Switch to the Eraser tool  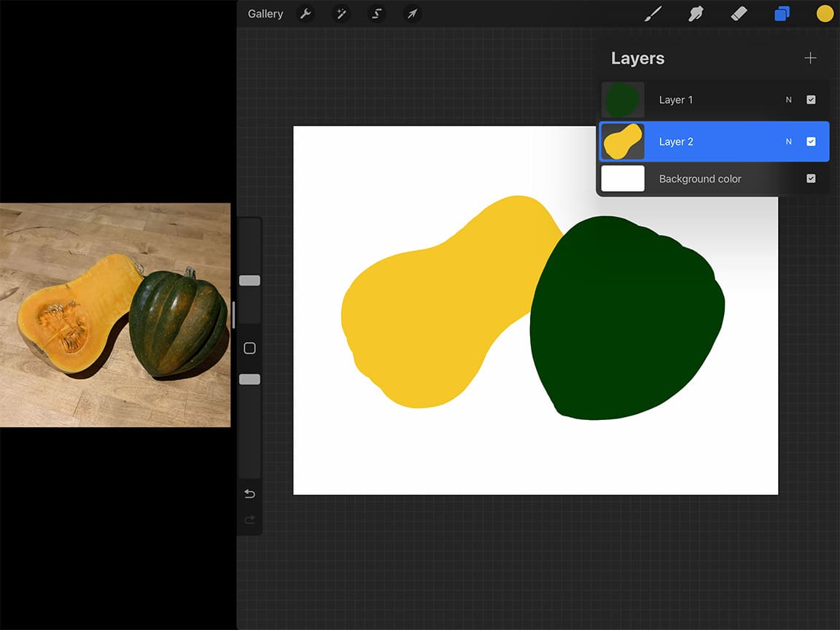739,13
